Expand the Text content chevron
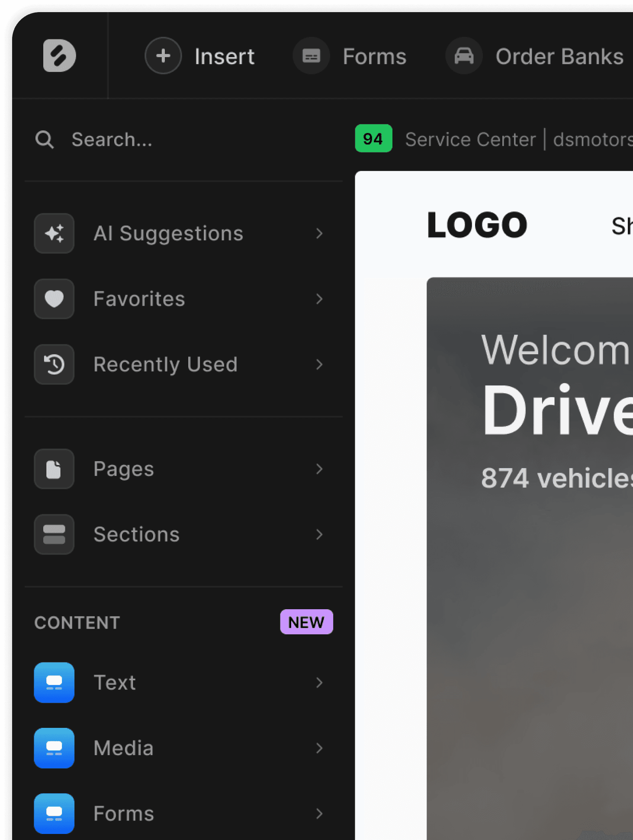Screen dimensions: 633x840 [x=319, y=682]
